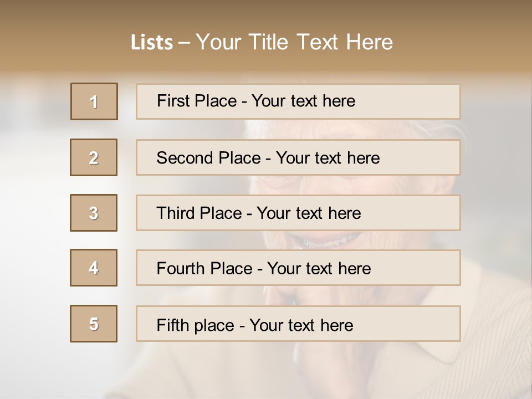Click the word Here ending the title
The width and height of the screenshot is (532, 399).
[x=369, y=42]
